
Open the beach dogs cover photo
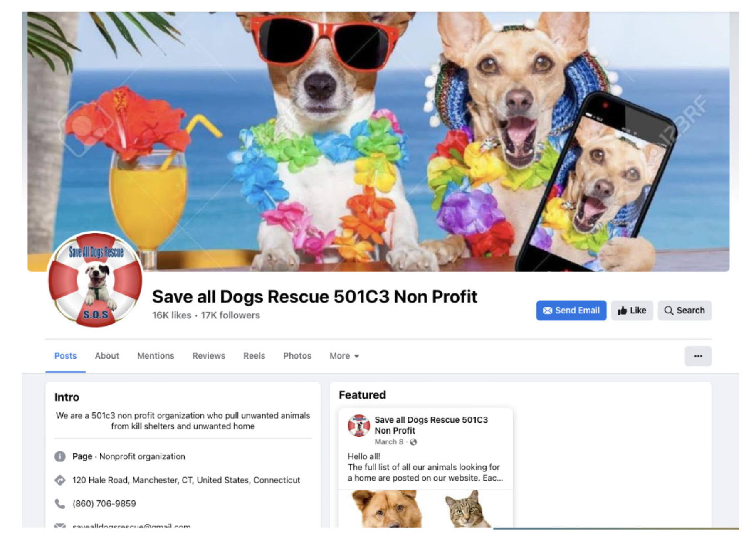click(x=378, y=141)
